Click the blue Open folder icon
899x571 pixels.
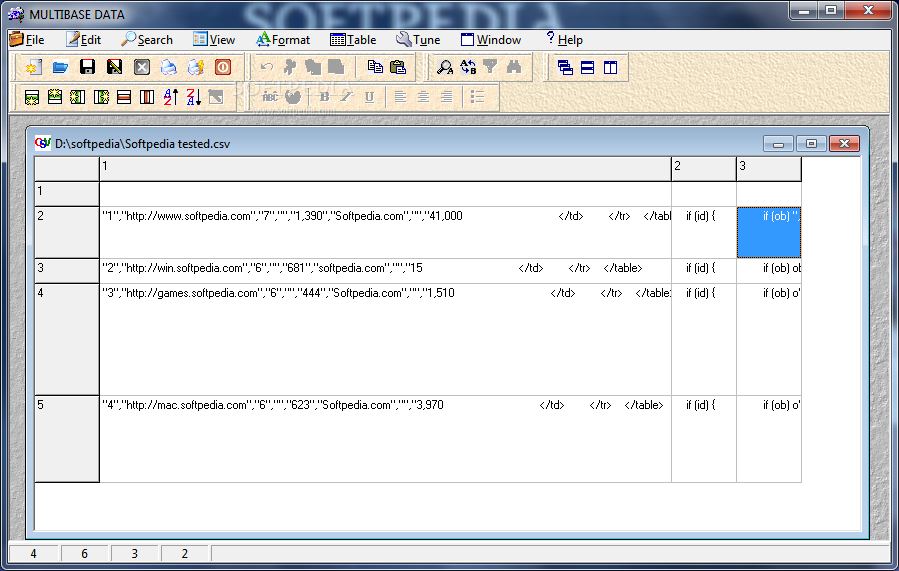(x=60, y=67)
